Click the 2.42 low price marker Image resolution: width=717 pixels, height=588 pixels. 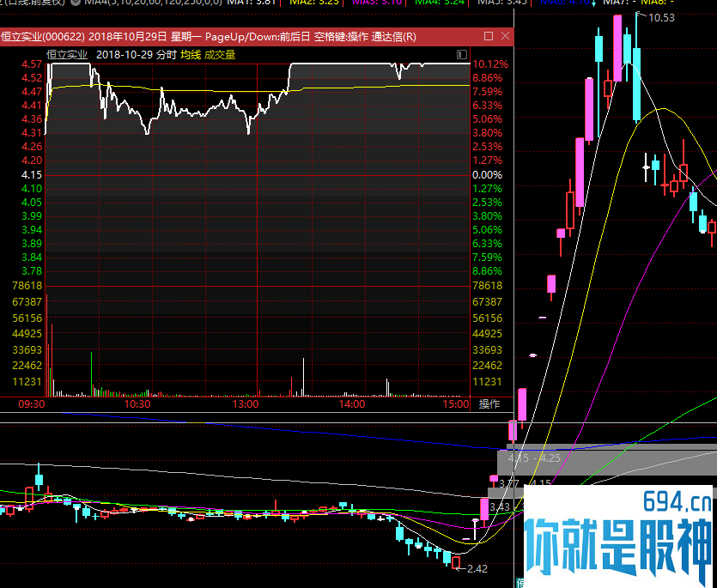pos(477,569)
